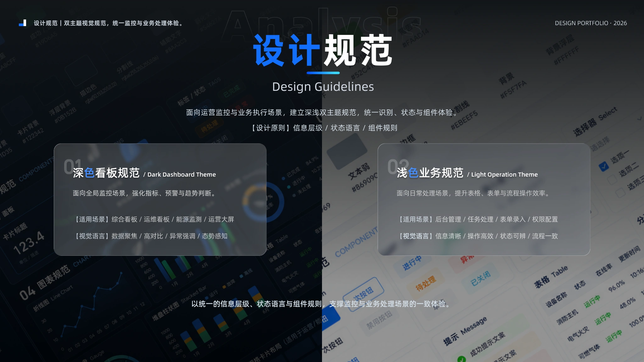Click 流程一致 in the light card
Screen dimensions: 644x362
(x=545, y=236)
